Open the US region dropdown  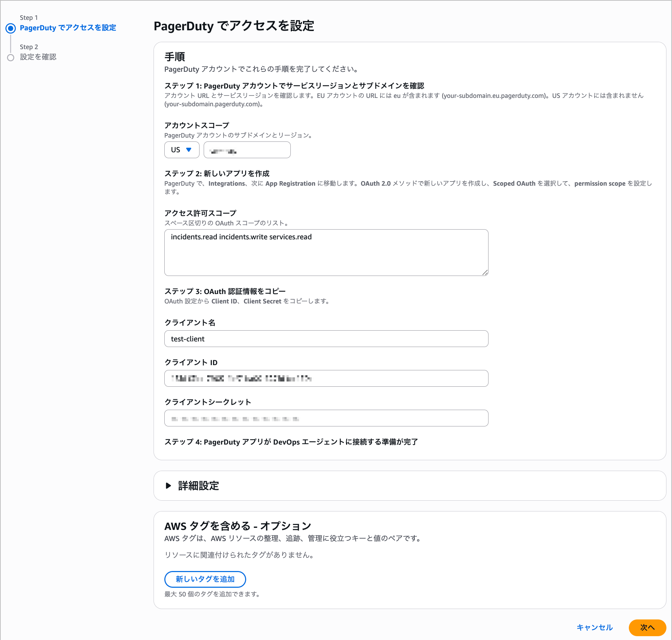coord(181,149)
